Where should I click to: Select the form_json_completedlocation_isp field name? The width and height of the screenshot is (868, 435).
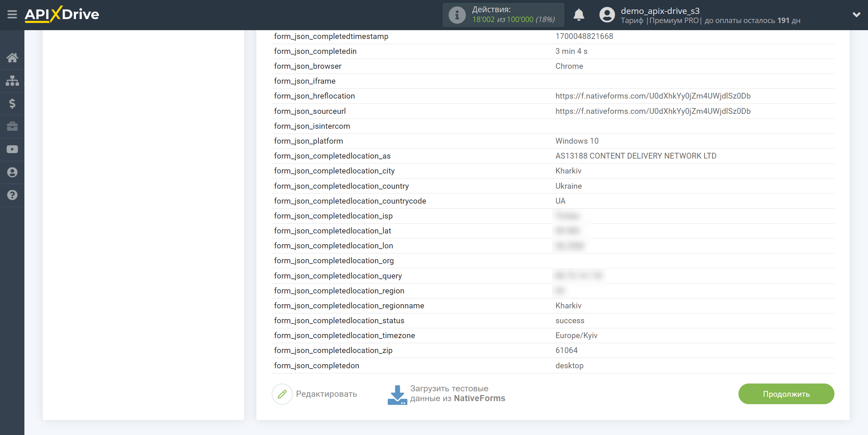[333, 216]
